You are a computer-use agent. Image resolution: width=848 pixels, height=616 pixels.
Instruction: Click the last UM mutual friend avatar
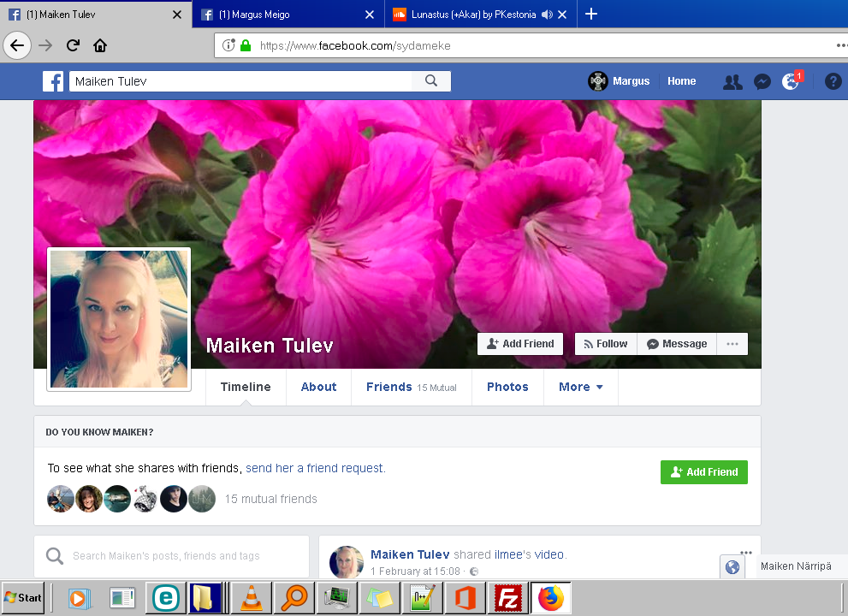pos(202,499)
